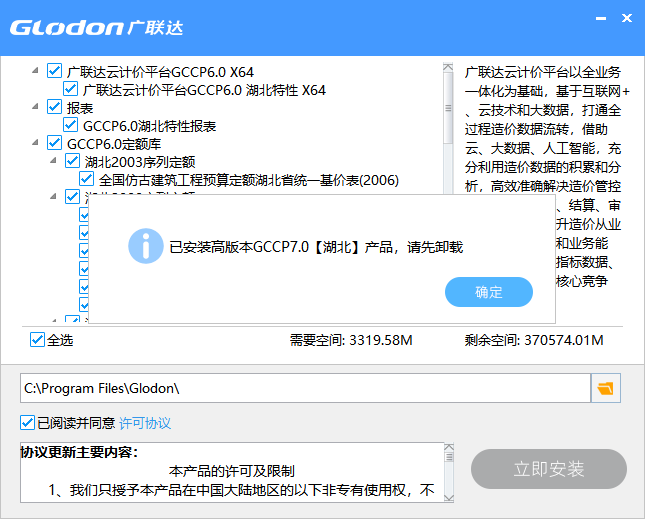Click the Glodon 广联达 logo
645x519 pixels.
point(97,28)
